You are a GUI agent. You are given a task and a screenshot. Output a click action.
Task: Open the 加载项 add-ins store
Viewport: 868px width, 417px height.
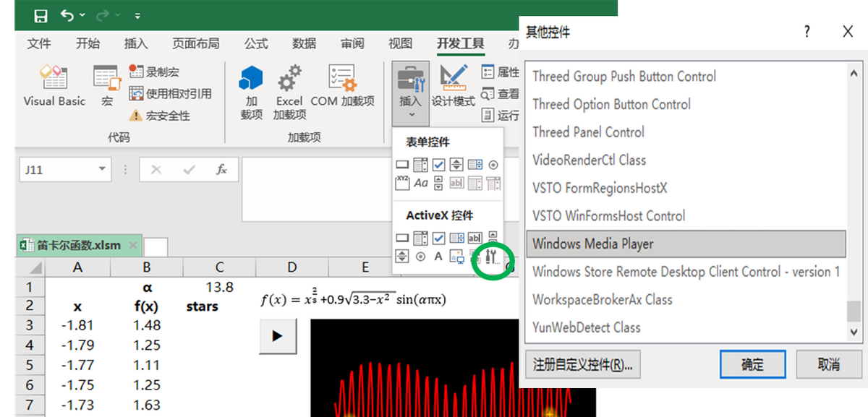(x=251, y=93)
